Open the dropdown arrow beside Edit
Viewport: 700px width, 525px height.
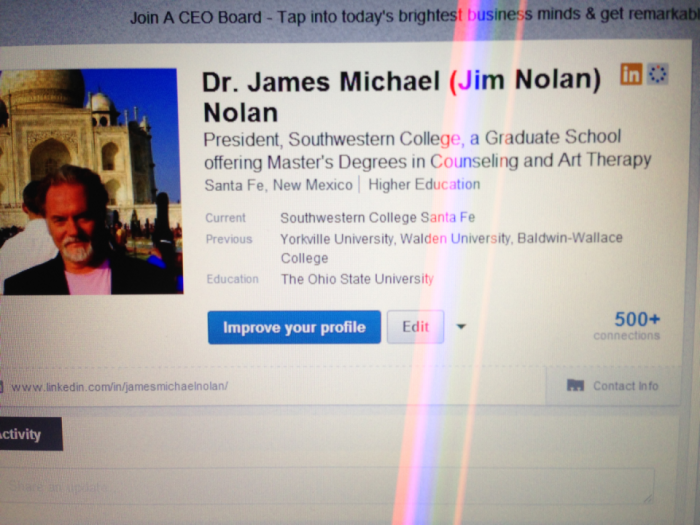coord(461,326)
